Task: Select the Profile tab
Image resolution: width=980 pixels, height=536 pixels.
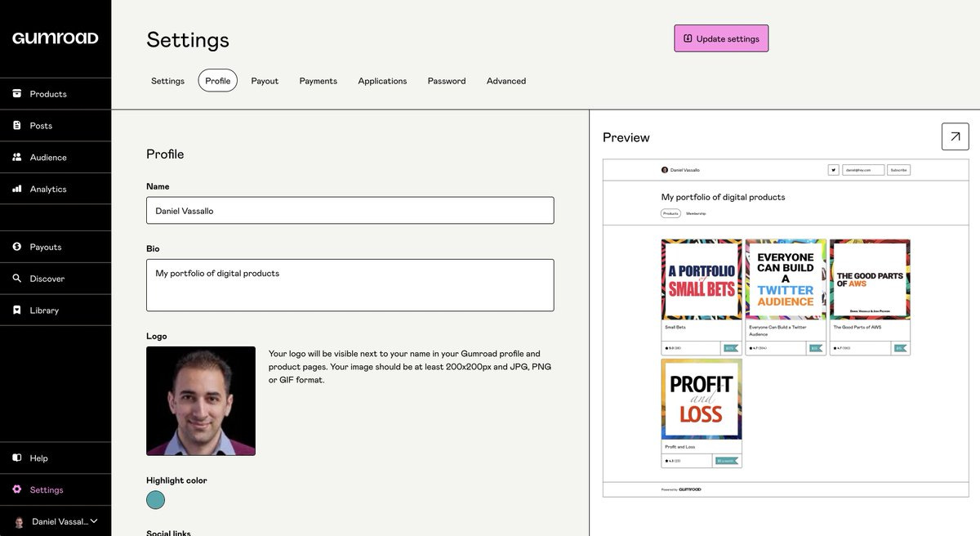Action: click(218, 81)
